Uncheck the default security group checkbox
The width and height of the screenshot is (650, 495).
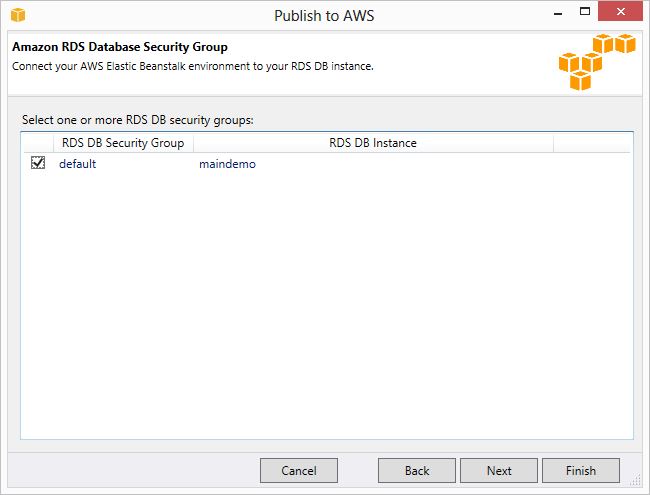(38, 163)
